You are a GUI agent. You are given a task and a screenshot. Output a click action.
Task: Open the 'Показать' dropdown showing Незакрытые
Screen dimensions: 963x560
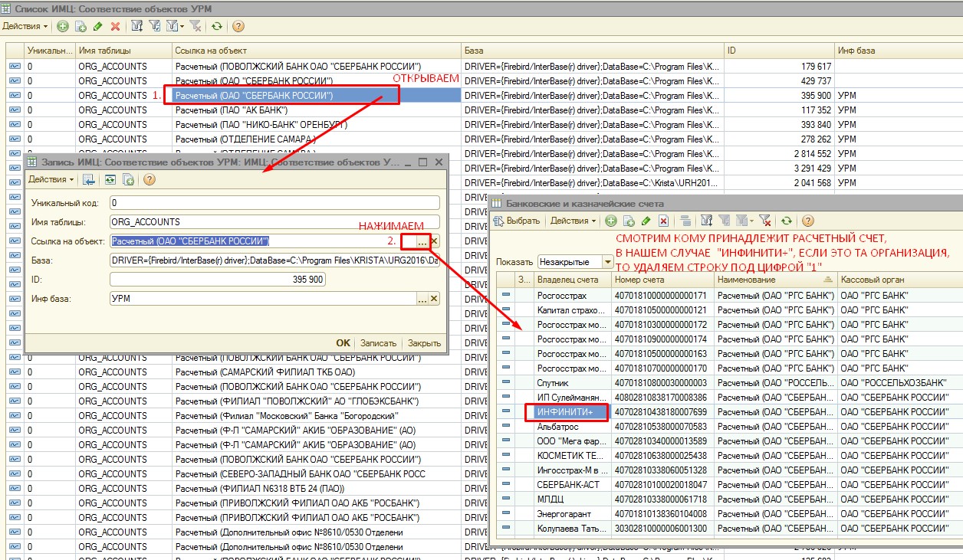tap(608, 261)
